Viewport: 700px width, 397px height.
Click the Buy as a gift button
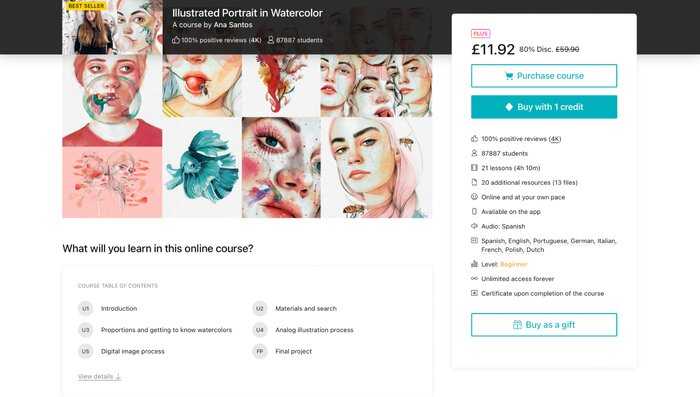pos(544,325)
